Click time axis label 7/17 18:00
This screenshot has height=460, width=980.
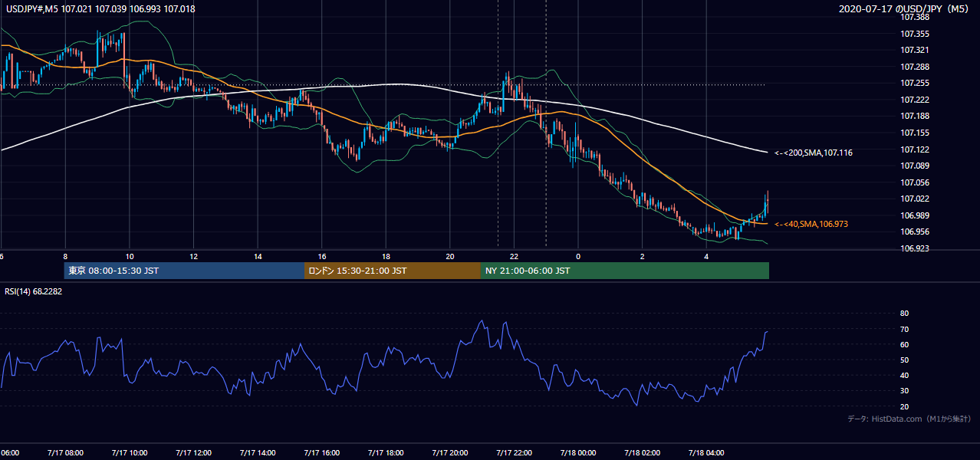(386, 453)
